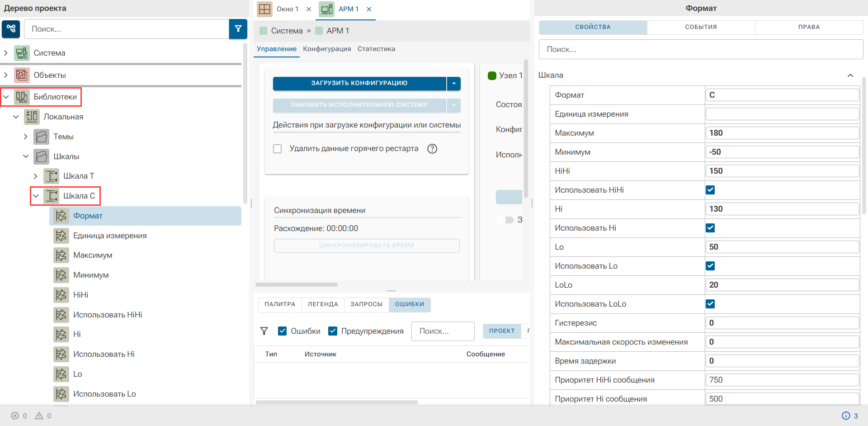Click the Формат parameter icon in tree
Image resolution: width=868 pixels, height=426 pixels.
(x=61, y=216)
